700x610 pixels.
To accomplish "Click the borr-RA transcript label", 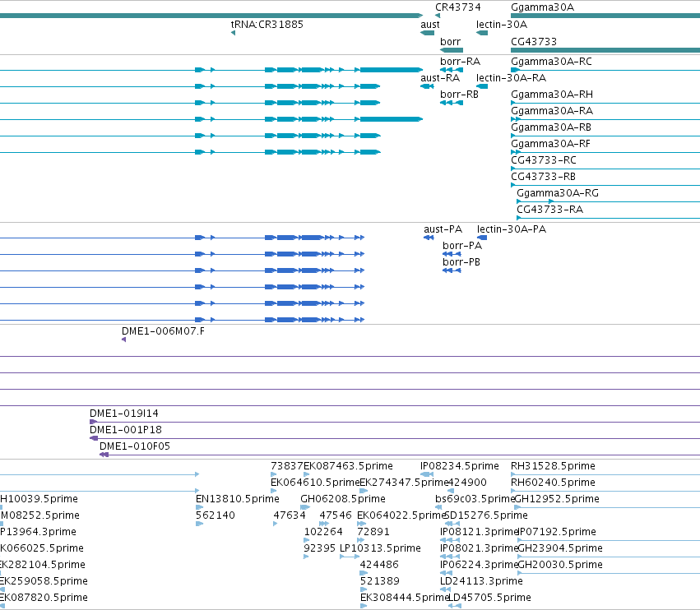I will point(460,62).
